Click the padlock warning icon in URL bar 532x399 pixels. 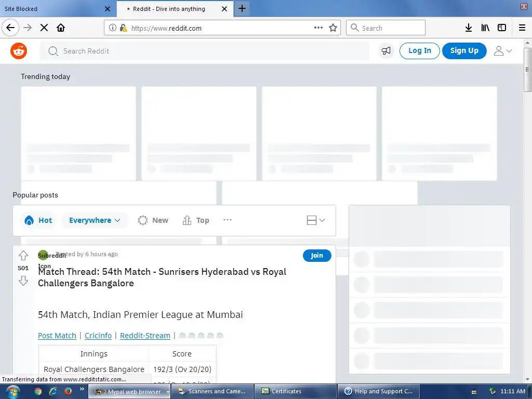(x=123, y=28)
